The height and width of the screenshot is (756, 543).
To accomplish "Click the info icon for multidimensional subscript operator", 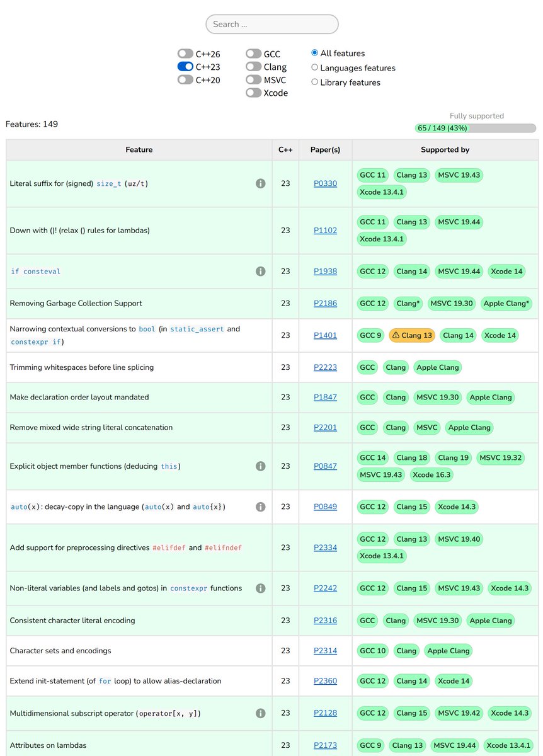I will (260, 713).
